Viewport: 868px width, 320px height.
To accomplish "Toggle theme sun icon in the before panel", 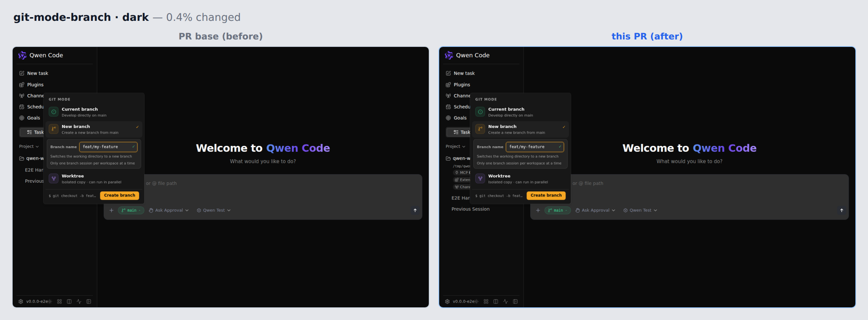I will click(50, 301).
